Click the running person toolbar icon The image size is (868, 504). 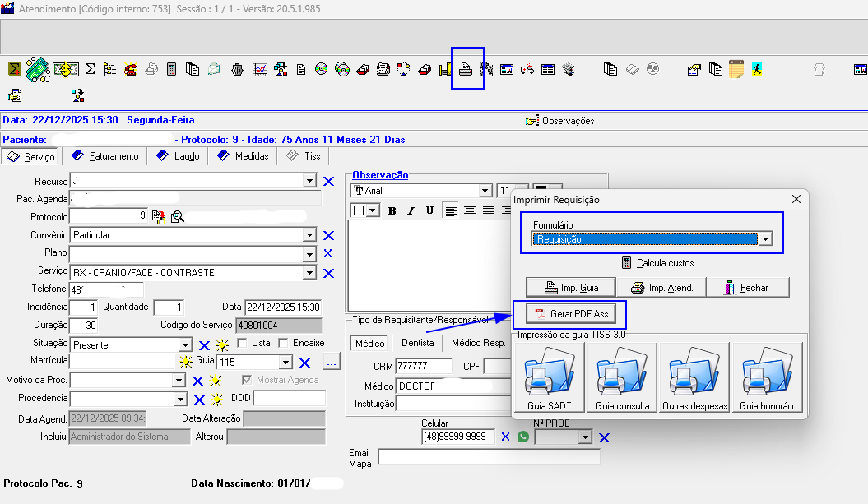[x=756, y=69]
